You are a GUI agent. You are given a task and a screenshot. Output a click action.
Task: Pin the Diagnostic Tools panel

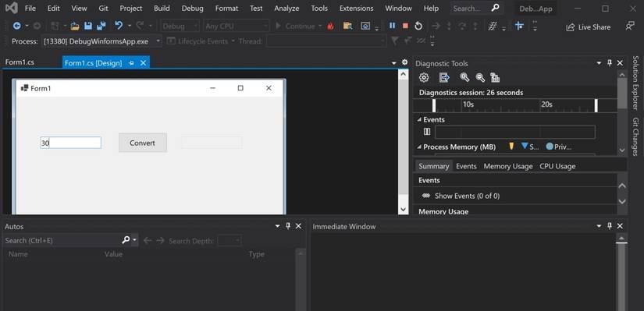[610, 63]
